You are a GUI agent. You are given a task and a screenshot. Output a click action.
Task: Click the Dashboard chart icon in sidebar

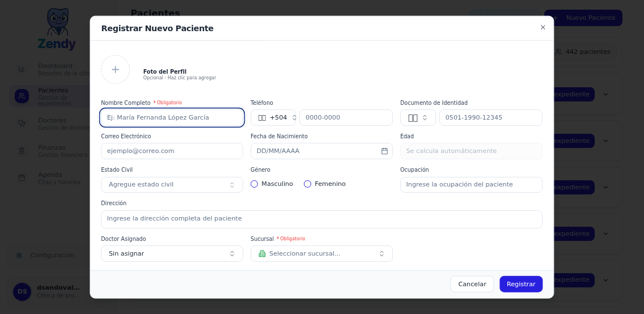pos(22,69)
